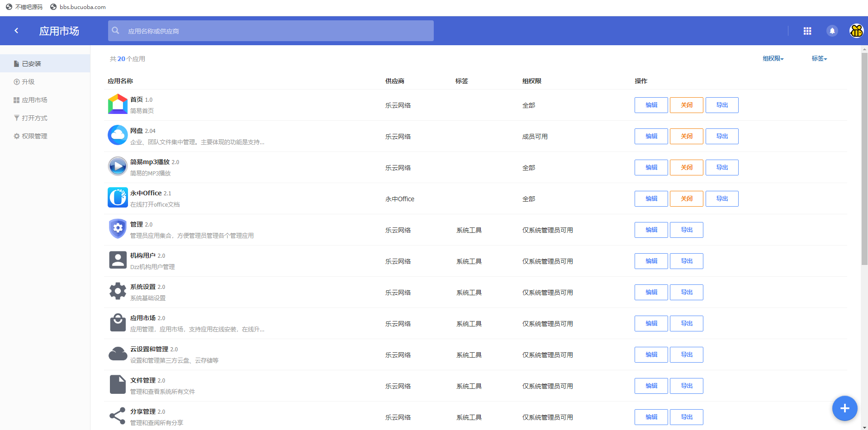Screen dimensions: 868x430
Task: Open notifications bell icon
Action: pos(832,31)
